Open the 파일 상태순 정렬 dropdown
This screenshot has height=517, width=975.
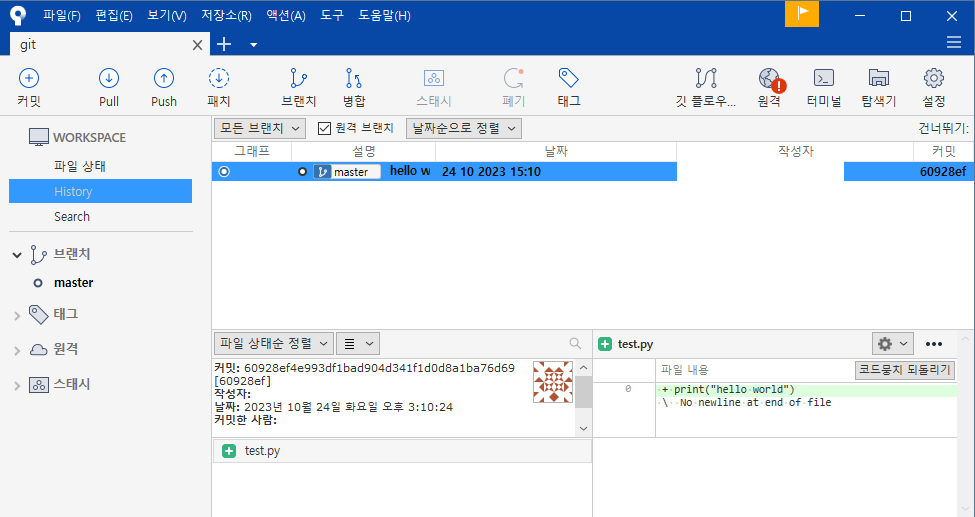point(274,343)
